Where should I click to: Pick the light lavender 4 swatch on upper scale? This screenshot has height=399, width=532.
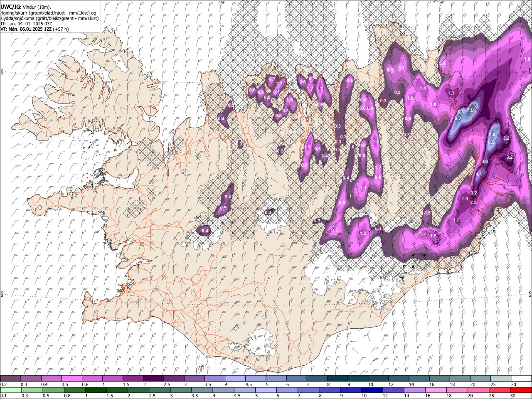(235, 379)
